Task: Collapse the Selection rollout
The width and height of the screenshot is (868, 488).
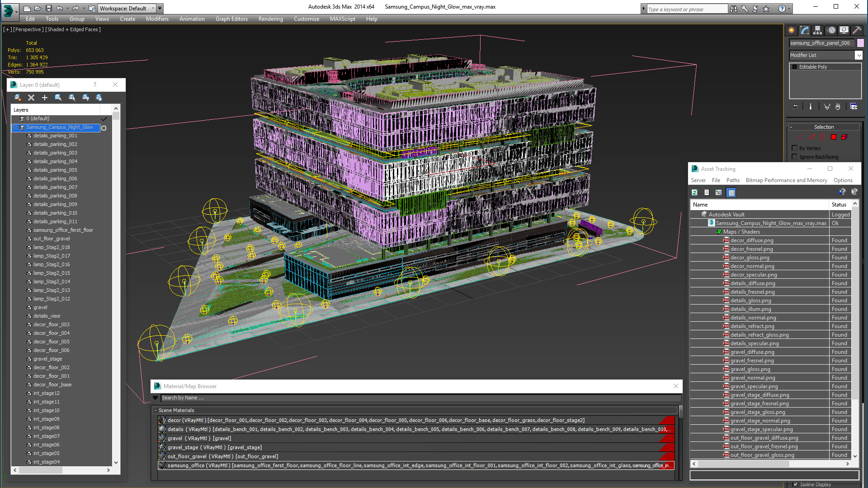Action: 792,127
